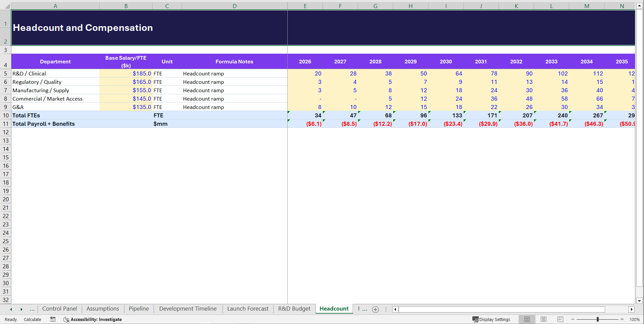Select the $185.0 salary cell
644x324 pixels.
coord(126,73)
